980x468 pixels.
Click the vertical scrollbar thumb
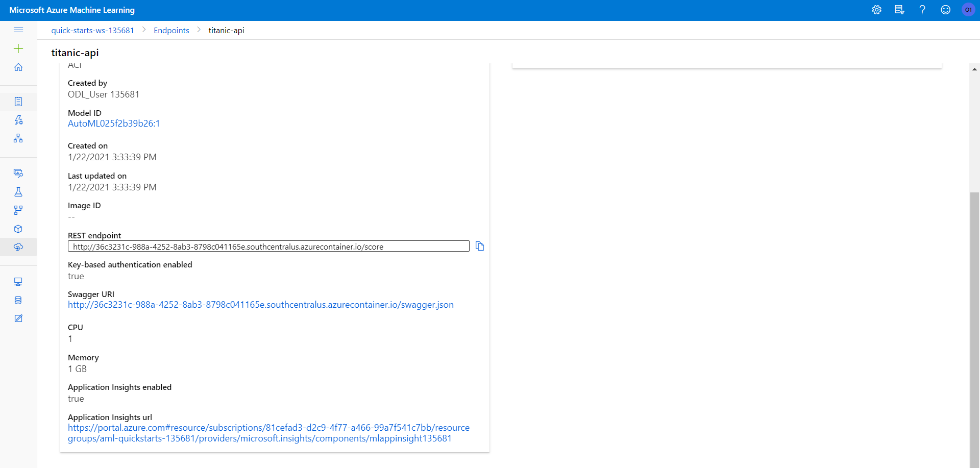point(974,330)
